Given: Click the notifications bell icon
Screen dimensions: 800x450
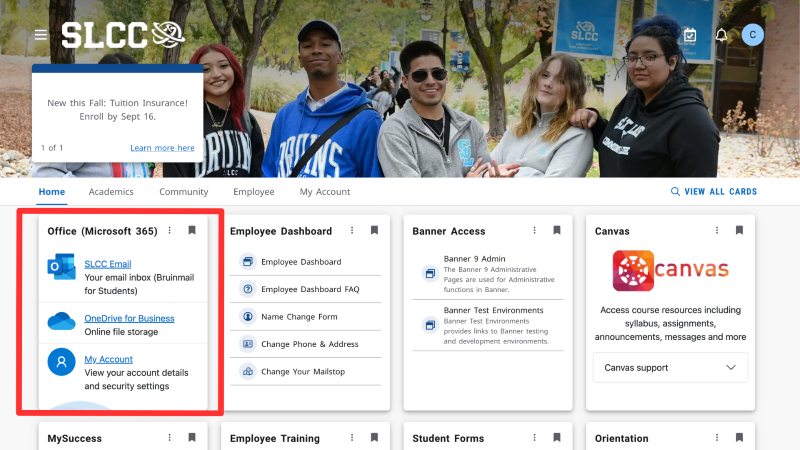Looking at the screenshot, I should (x=721, y=35).
